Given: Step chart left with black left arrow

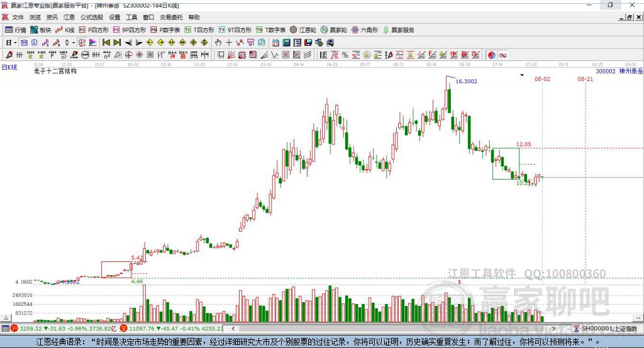Looking at the screenshot, I should 128,43.
